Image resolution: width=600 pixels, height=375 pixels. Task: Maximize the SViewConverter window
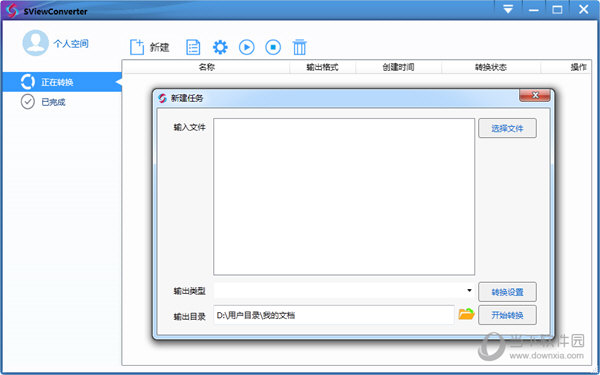[x=558, y=10]
